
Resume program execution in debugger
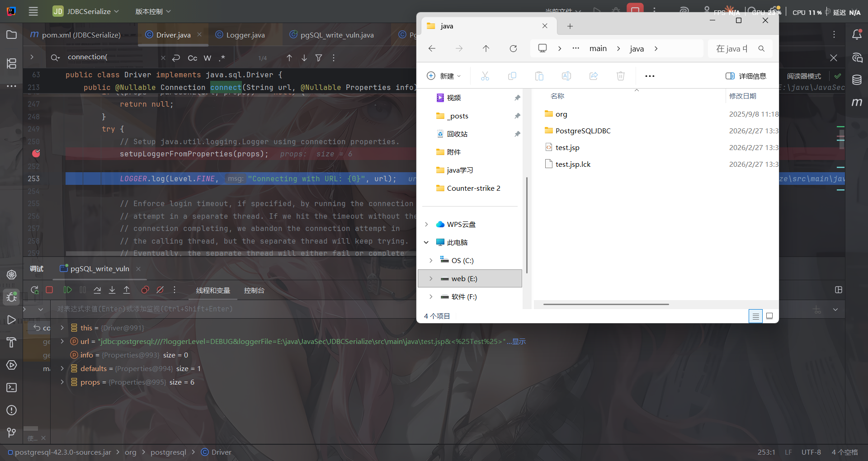coord(67,290)
